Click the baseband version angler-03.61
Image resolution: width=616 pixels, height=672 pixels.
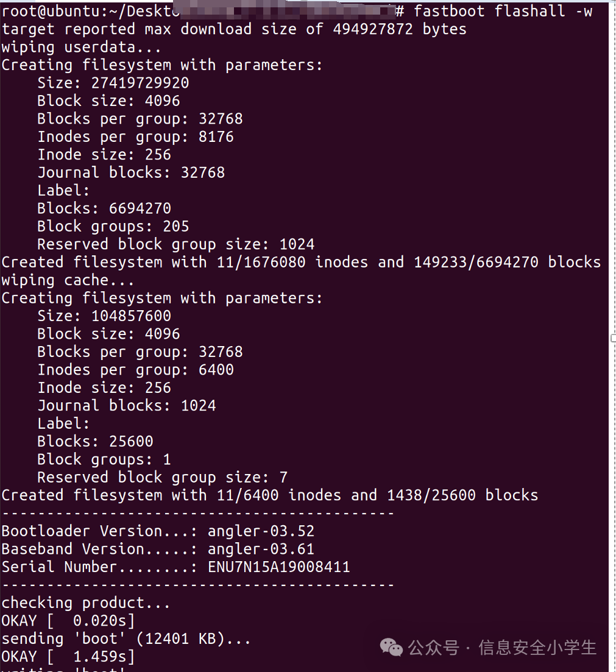[261, 549]
